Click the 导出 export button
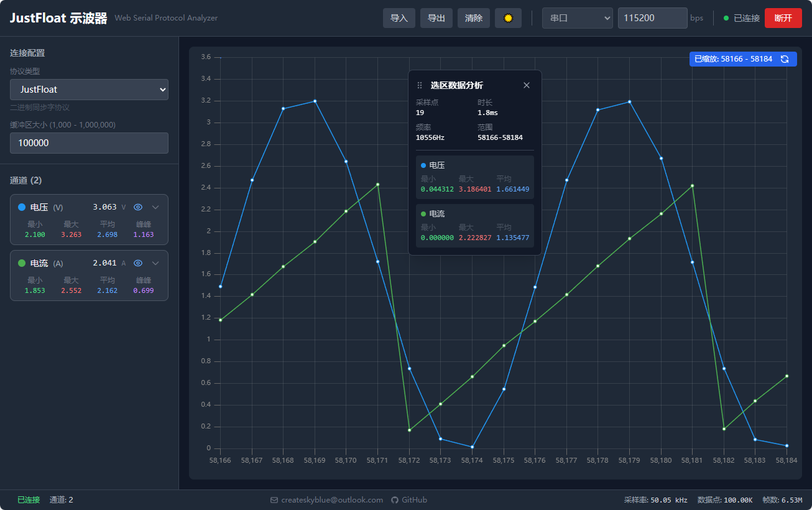 (436, 18)
